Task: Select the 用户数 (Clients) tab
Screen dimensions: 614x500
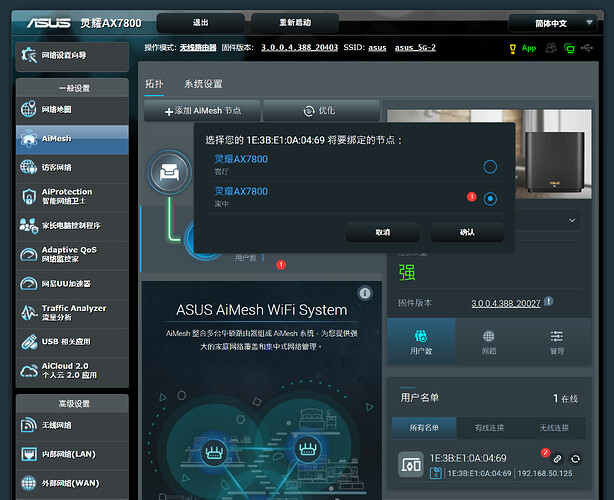Action: [421, 342]
